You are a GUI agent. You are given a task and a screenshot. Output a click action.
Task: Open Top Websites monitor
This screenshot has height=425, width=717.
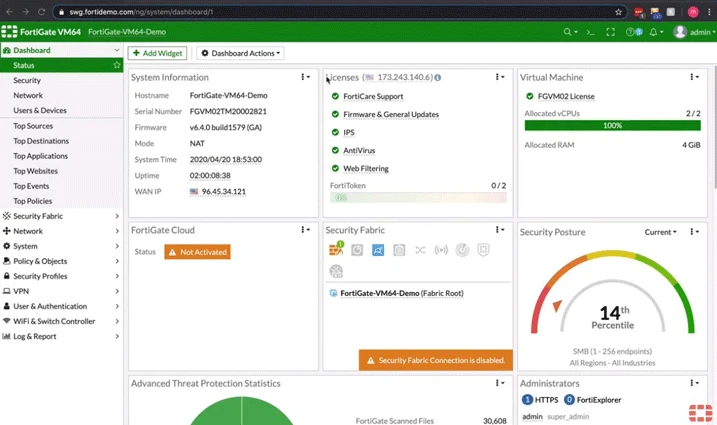click(x=61, y=171)
